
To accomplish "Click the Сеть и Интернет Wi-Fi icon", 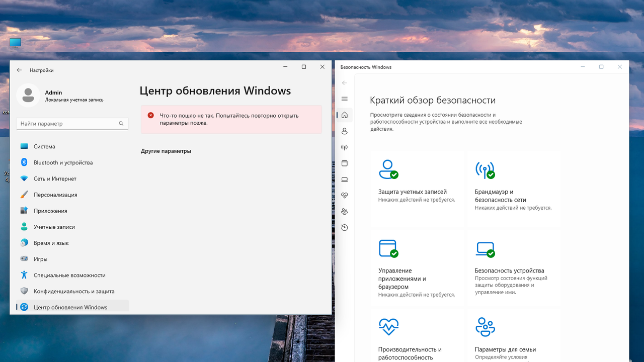I will [24, 178].
